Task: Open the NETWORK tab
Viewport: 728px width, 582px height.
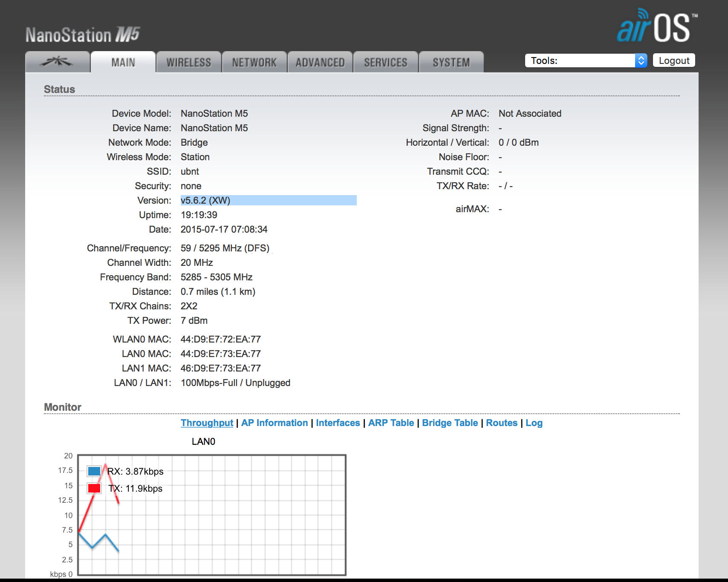Action: click(x=254, y=62)
